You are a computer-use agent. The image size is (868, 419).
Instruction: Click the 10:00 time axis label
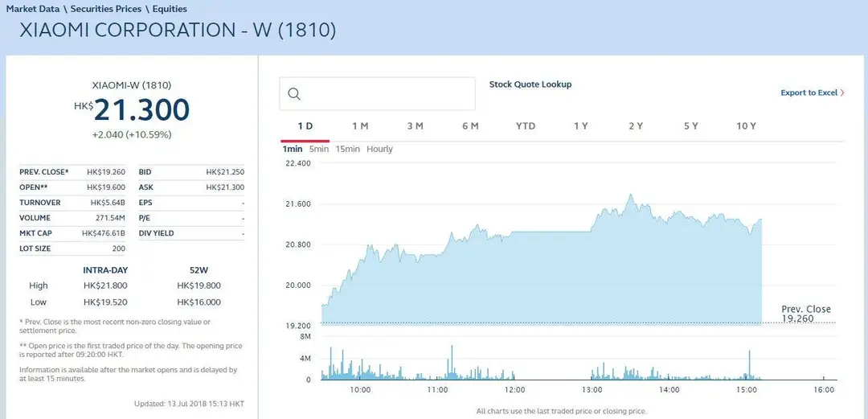click(360, 389)
